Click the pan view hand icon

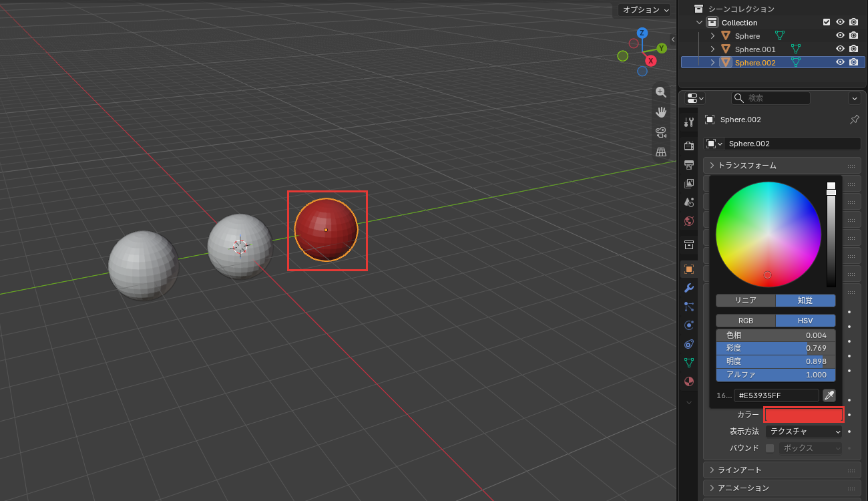pos(661,112)
